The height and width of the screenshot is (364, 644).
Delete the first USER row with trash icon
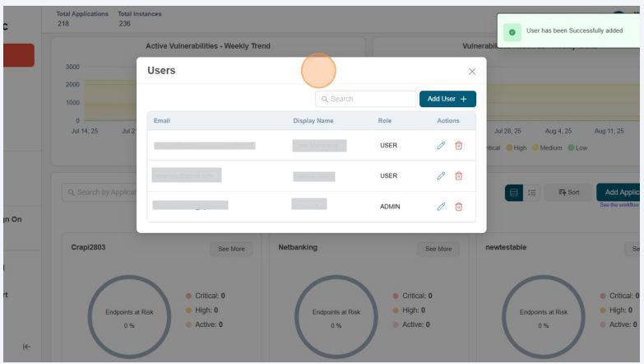coord(459,145)
